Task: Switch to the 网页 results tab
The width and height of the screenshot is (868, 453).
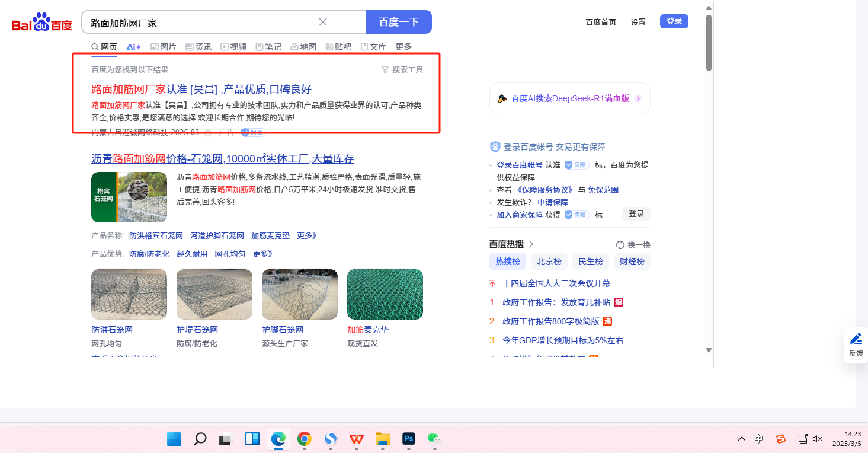Action: [x=104, y=47]
